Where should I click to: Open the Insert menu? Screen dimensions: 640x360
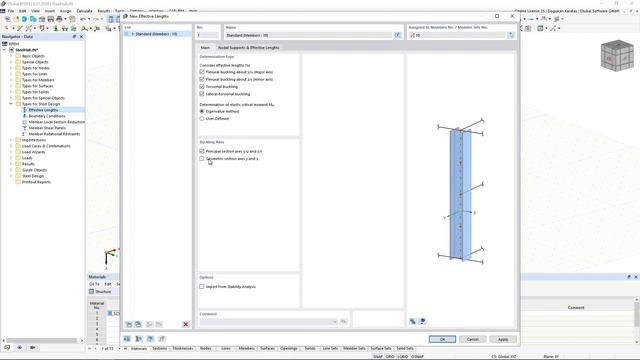coord(49,11)
